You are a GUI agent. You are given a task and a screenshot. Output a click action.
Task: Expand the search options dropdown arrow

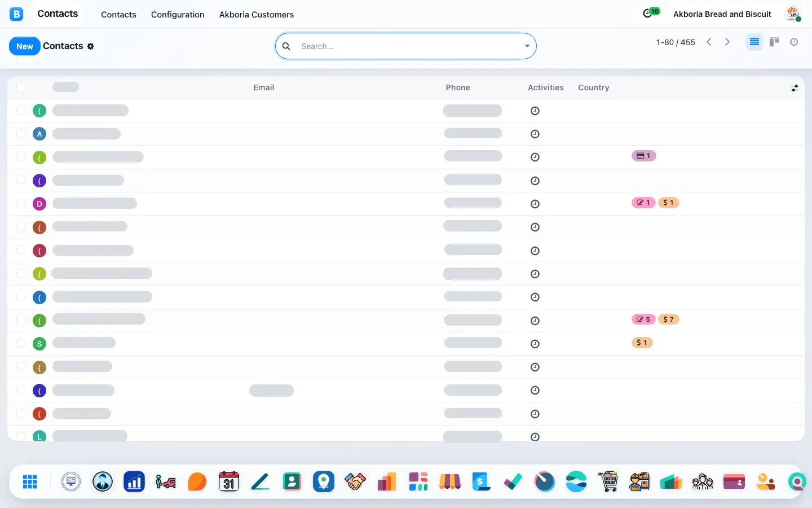point(527,46)
